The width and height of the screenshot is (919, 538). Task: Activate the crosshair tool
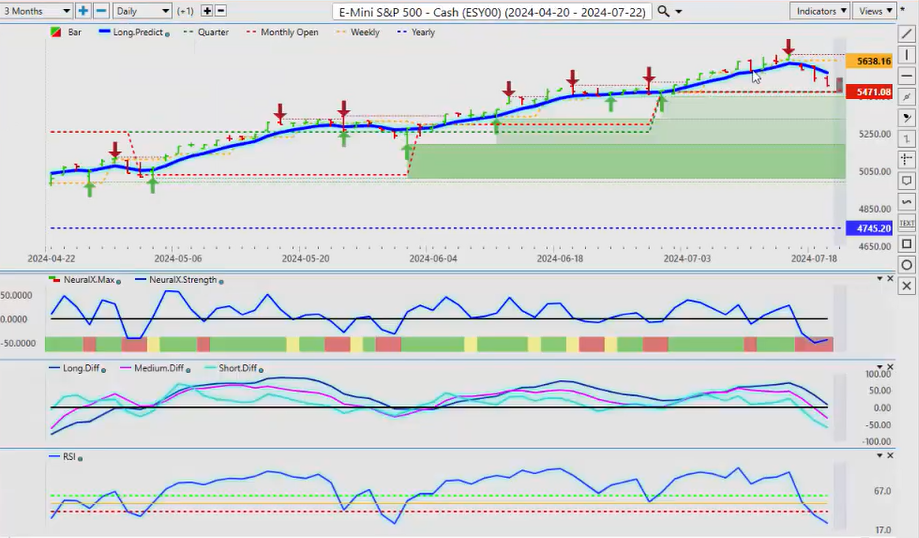(907, 159)
